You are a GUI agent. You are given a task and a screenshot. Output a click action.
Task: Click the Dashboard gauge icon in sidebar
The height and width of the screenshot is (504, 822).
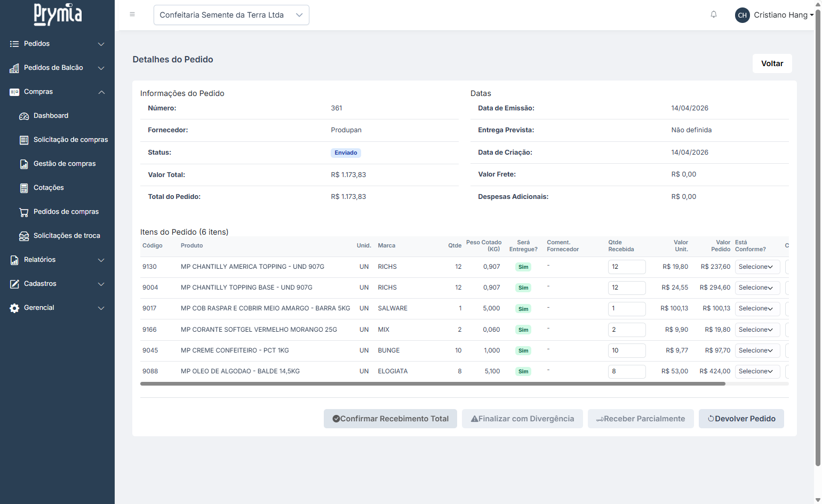pos(24,116)
